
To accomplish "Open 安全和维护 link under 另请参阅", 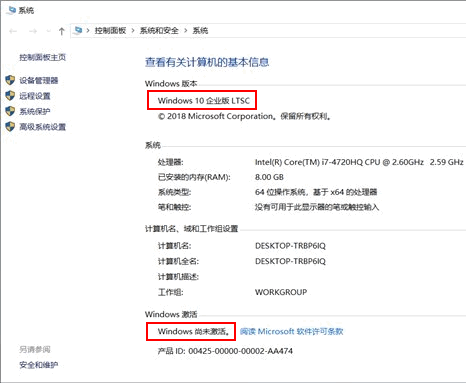I will pyautogui.click(x=39, y=365).
